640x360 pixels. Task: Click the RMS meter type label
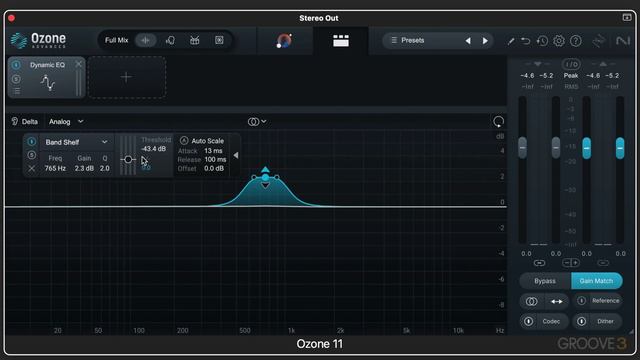[x=571, y=87]
